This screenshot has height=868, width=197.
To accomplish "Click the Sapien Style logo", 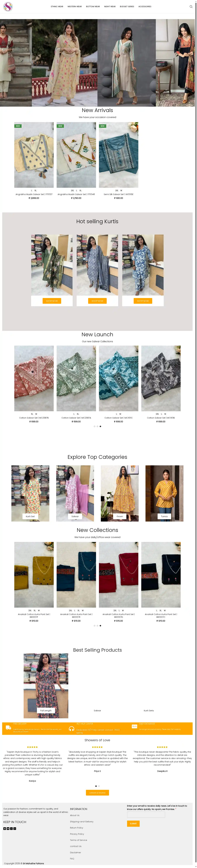I will tap(8, 6).
